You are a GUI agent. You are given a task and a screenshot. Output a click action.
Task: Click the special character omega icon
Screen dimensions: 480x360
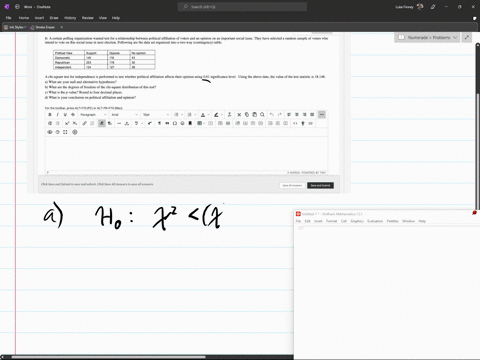tap(175, 123)
